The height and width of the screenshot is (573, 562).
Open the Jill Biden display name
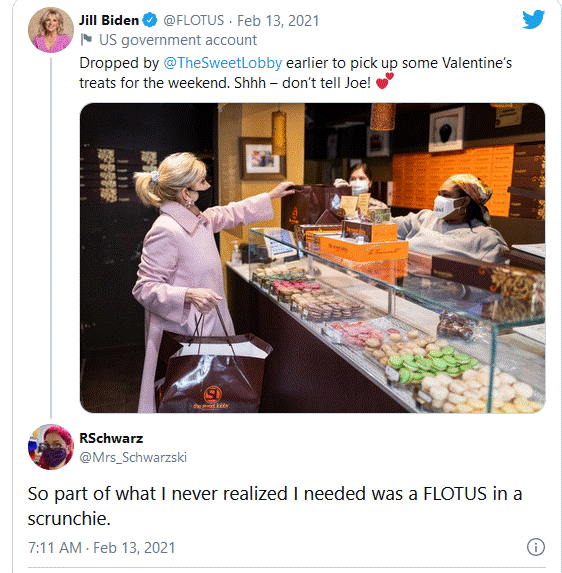point(109,20)
